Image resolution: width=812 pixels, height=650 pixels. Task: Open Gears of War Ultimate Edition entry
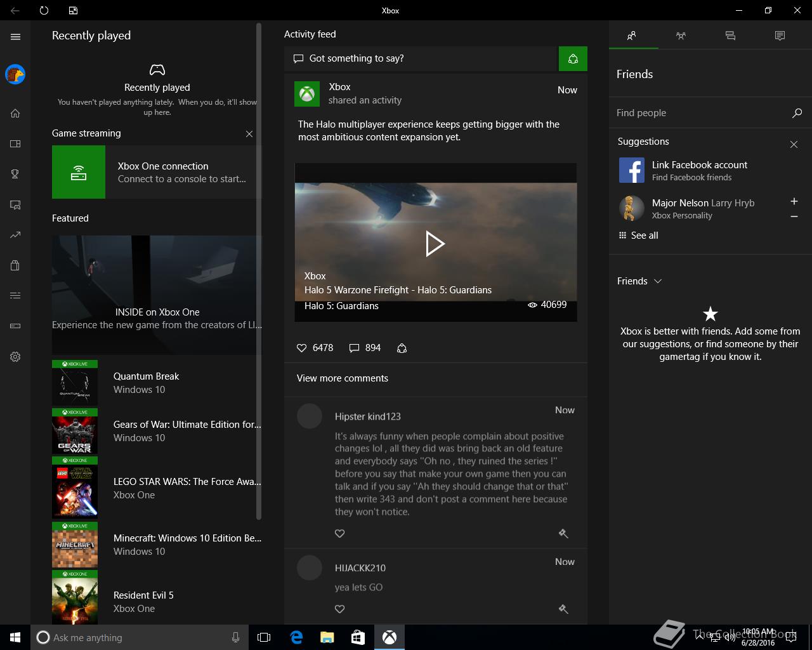click(x=157, y=431)
